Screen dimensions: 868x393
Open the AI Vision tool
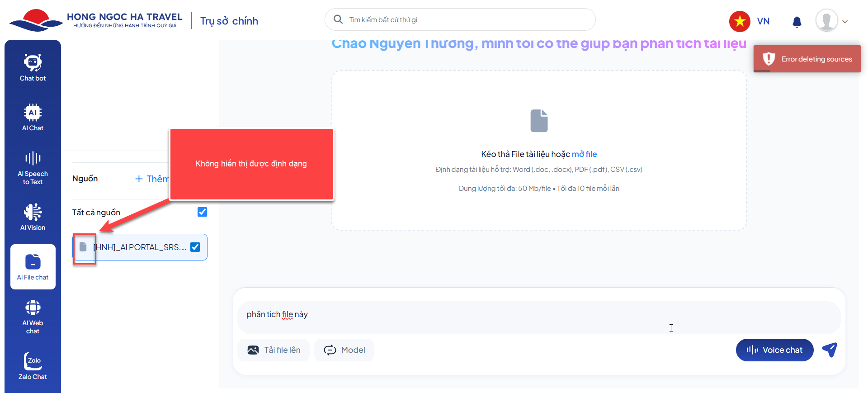click(33, 217)
